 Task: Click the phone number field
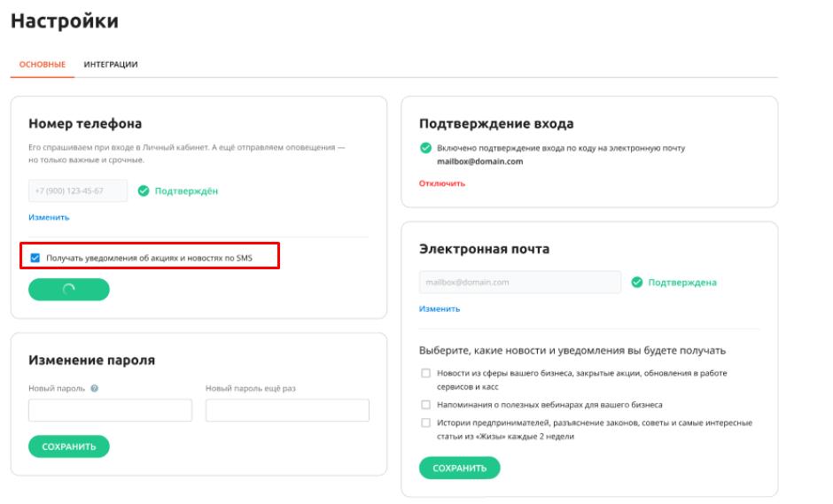click(78, 190)
